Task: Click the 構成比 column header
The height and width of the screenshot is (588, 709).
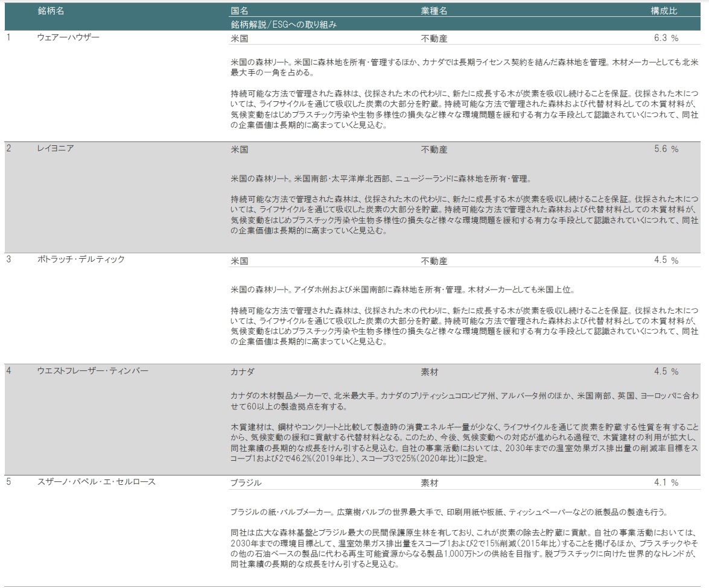Action: coord(664,11)
